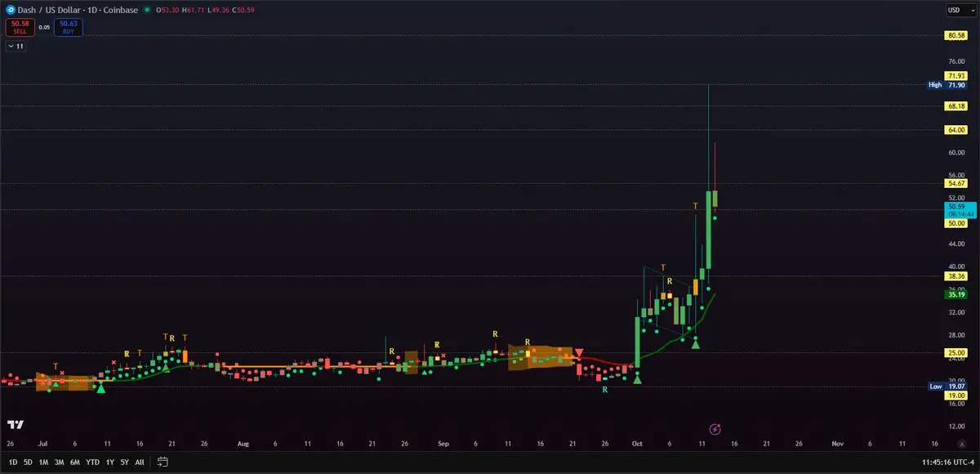Click the close value C50.59 in header
Viewport: 980px width, 474px height.
tap(243, 10)
